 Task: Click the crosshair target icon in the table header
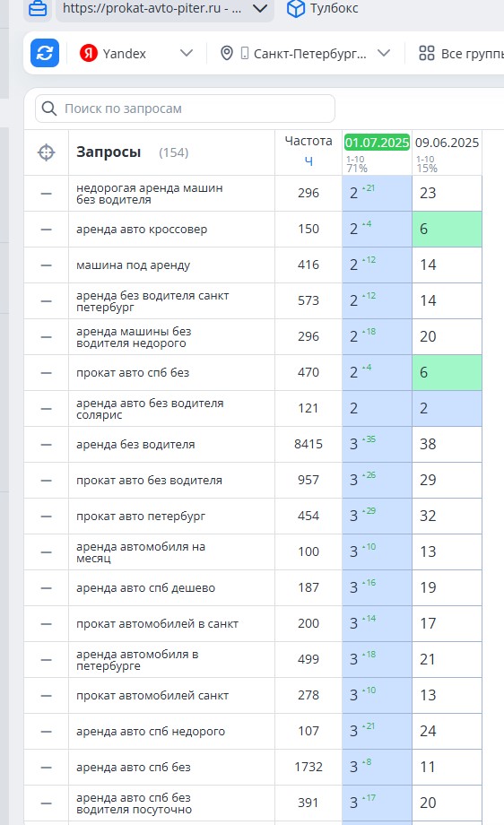(47, 152)
